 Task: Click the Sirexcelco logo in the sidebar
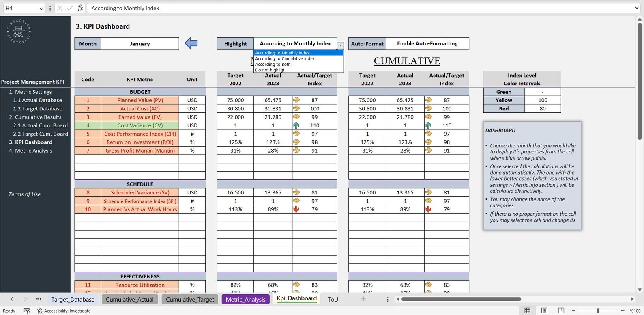[x=19, y=32]
